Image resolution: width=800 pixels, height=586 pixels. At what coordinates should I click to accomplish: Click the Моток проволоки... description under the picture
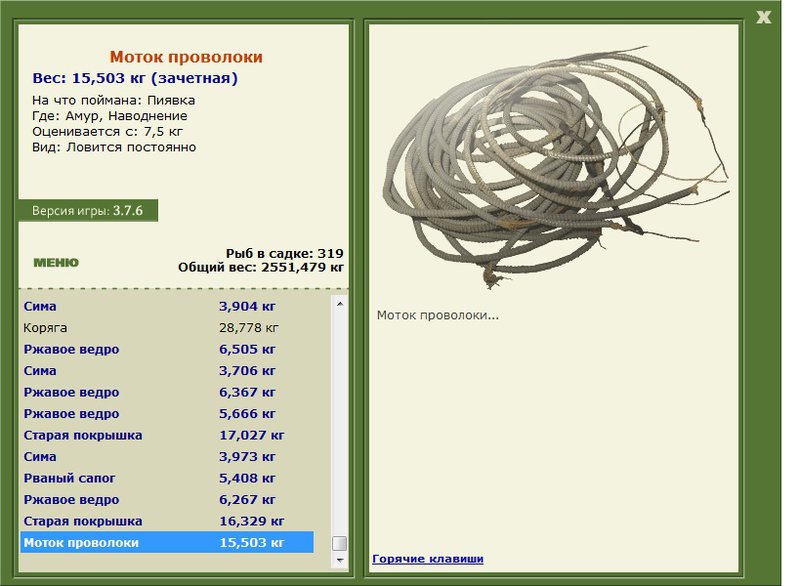point(438,315)
